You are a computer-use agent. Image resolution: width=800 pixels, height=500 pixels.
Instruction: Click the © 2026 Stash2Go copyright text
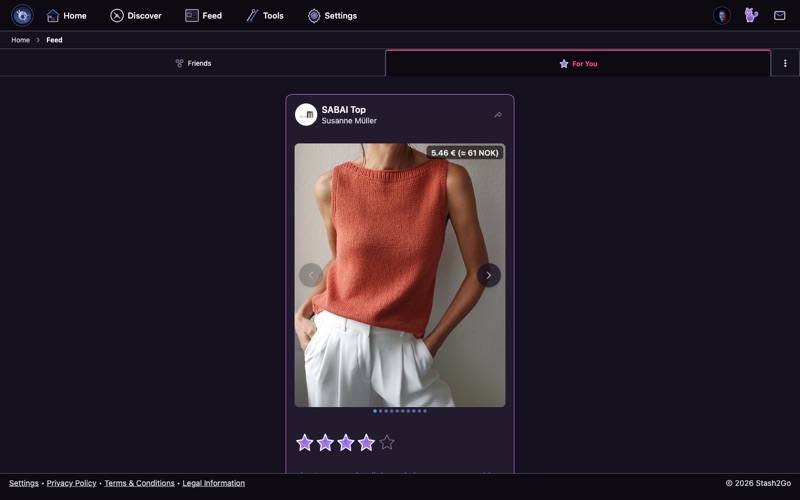[x=758, y=483]
